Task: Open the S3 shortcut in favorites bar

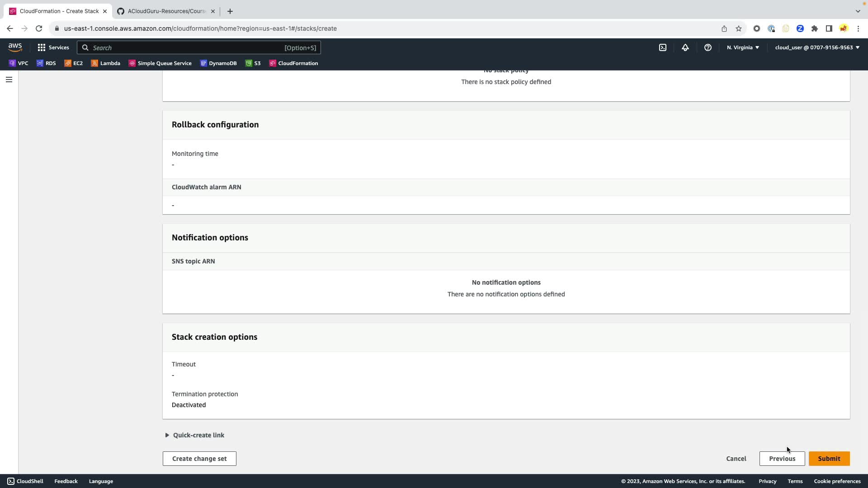Action: tap(253, 63)
